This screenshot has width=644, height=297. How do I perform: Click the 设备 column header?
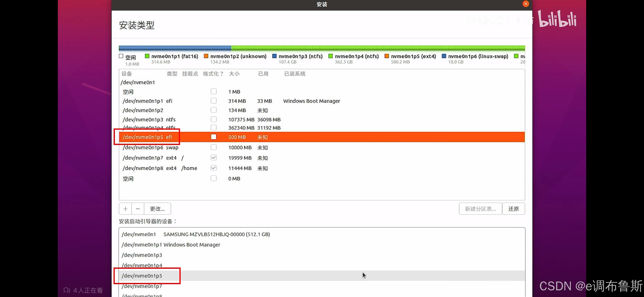pos(126,74)
